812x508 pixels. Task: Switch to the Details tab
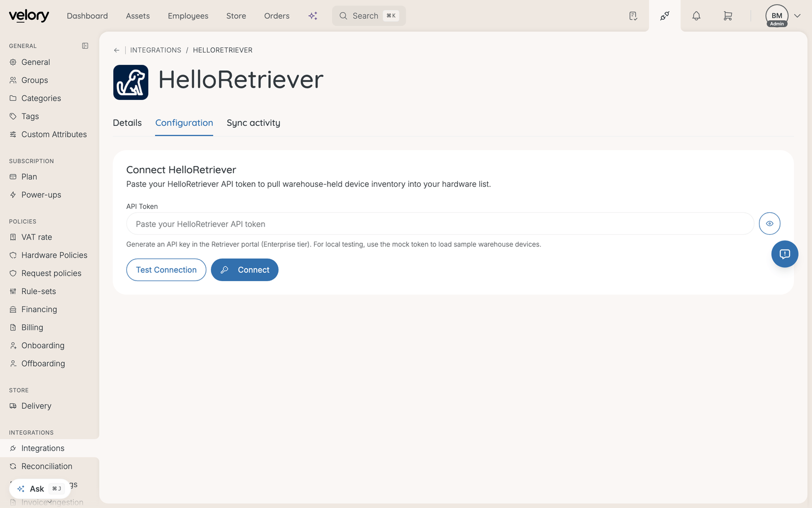(127, 123)
